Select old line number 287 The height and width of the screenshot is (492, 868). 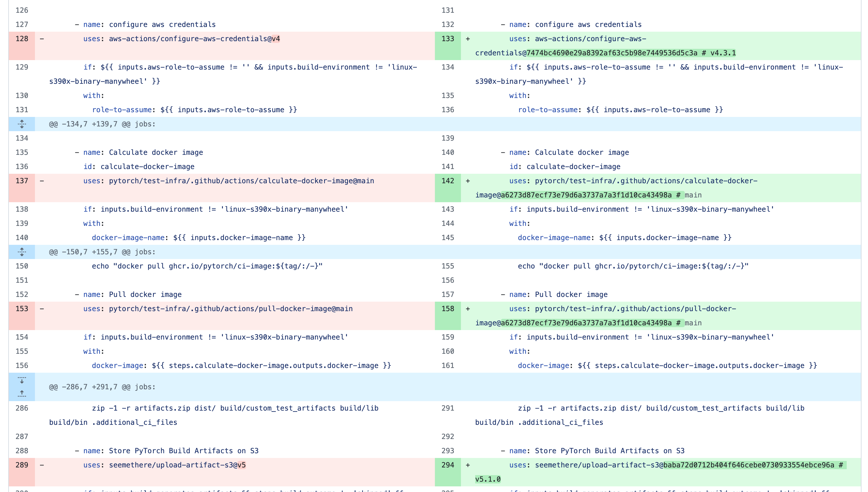coord(22,437)
